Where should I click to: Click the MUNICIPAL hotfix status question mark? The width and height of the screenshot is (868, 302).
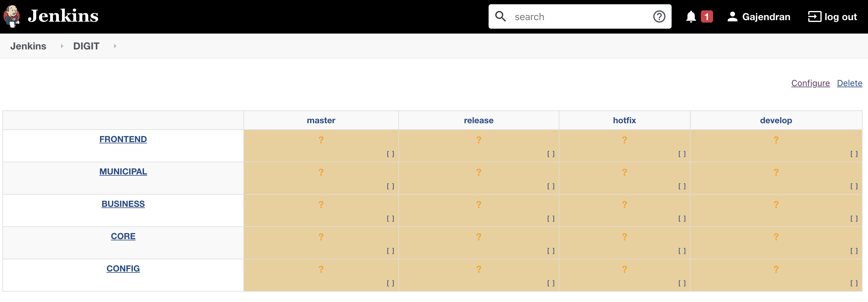(625, 172)
